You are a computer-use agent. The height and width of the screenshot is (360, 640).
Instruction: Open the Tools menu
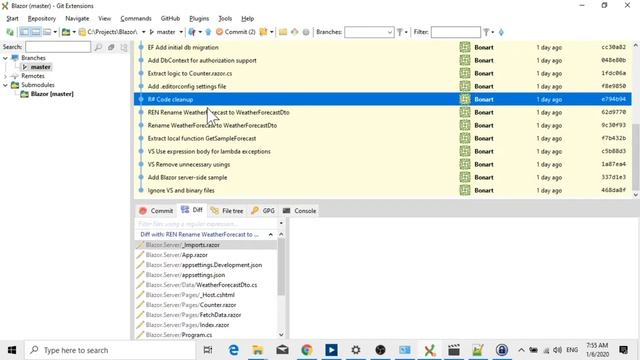coord(225,18)
